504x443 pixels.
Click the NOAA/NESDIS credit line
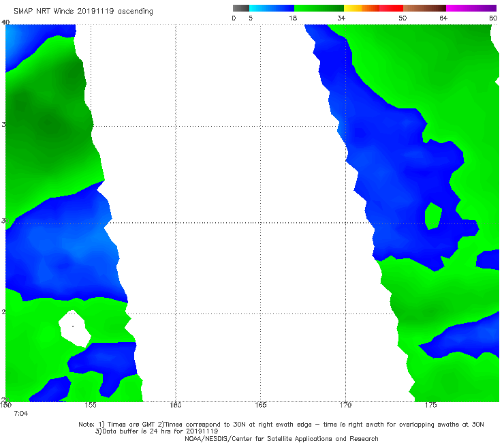[281, 439]
